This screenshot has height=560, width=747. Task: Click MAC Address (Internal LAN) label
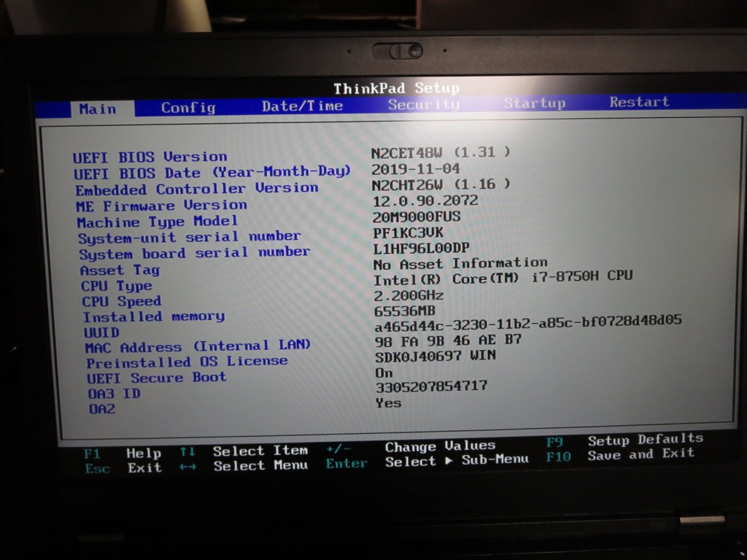pos(198,346)
